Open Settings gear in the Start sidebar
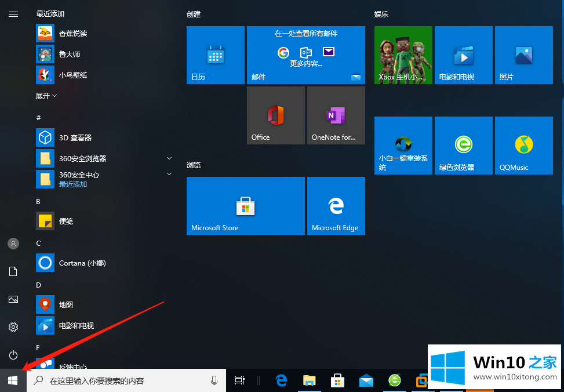This screenshot has width=564, height=392. point(13,327)
